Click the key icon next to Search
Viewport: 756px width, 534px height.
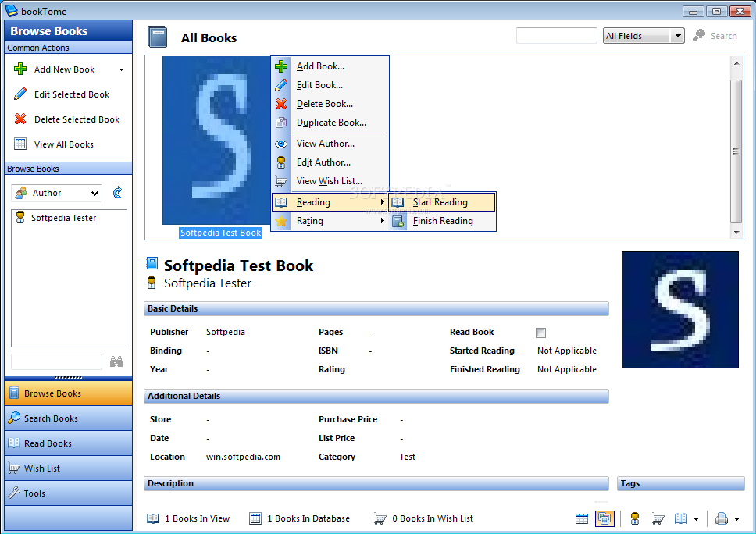tap(699, 36)
